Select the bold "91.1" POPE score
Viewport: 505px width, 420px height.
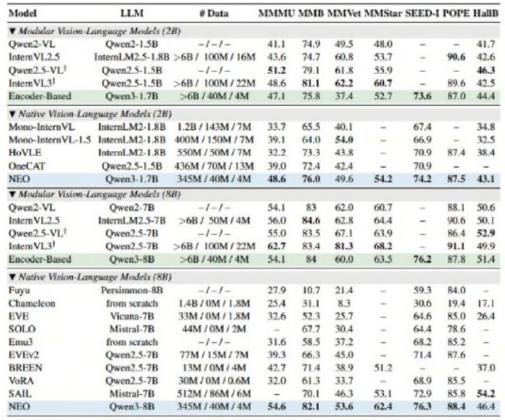tap(456, 246)
